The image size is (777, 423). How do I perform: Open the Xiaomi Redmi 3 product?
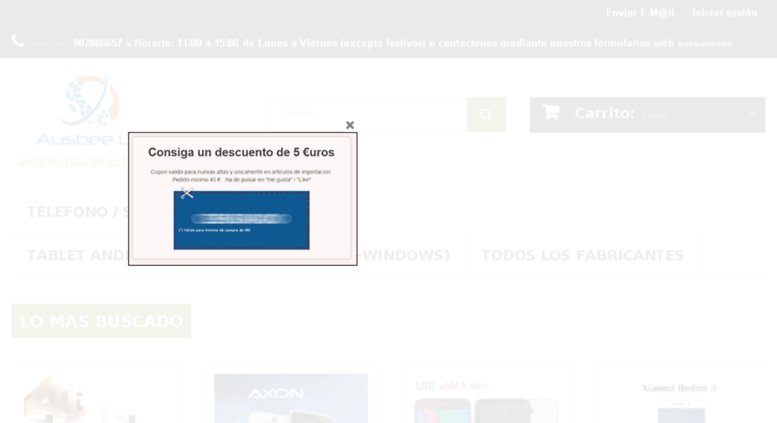tap(679, 402)
